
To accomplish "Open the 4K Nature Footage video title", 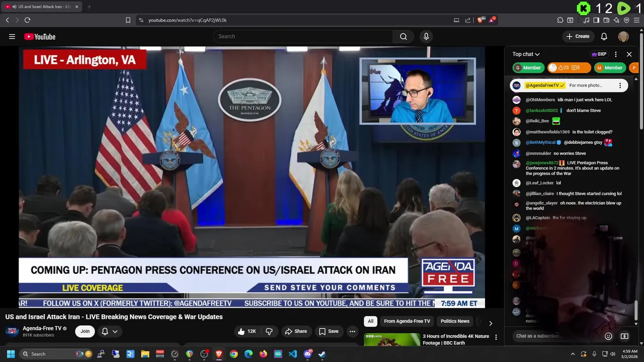I will click(455, 339).
